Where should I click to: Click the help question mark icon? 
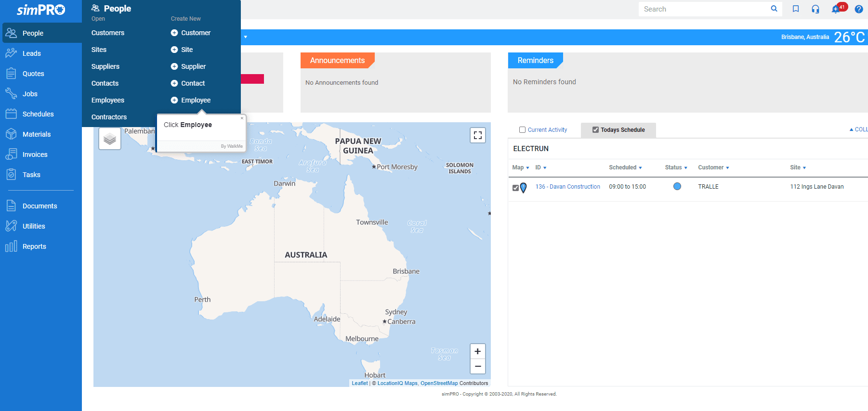click(858, 9)
